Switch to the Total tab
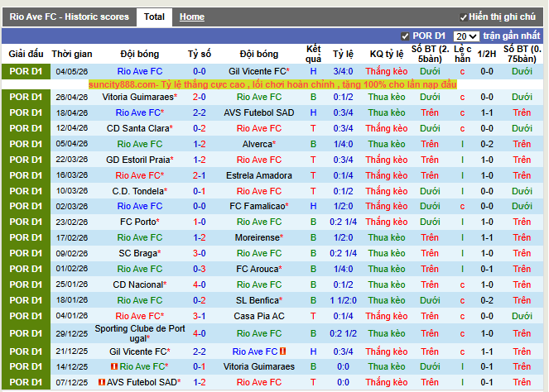Screen dimensions: 549x392 pos(154,17)
